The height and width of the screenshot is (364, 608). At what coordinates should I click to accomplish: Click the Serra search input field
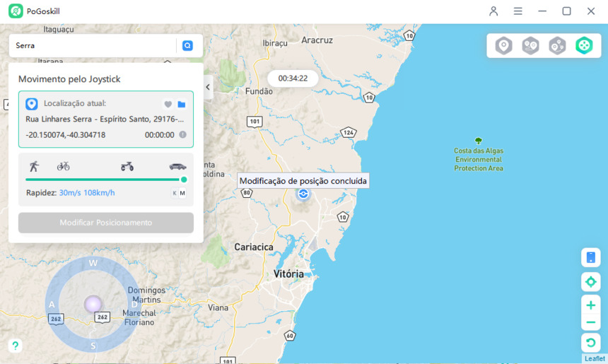click(92, 45)
